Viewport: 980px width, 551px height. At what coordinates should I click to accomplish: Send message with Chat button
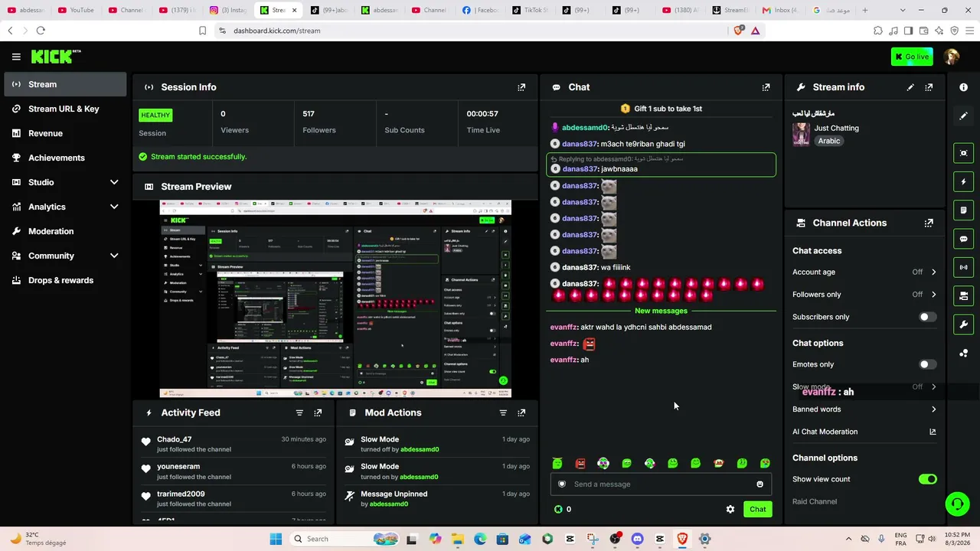click(757, 509)
